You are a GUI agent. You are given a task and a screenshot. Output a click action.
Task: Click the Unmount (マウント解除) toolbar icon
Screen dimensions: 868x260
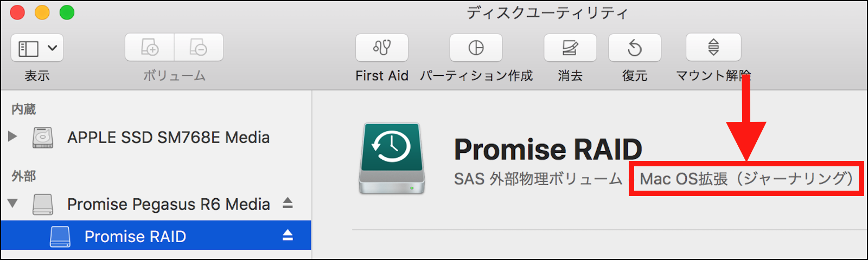point(713,48)
